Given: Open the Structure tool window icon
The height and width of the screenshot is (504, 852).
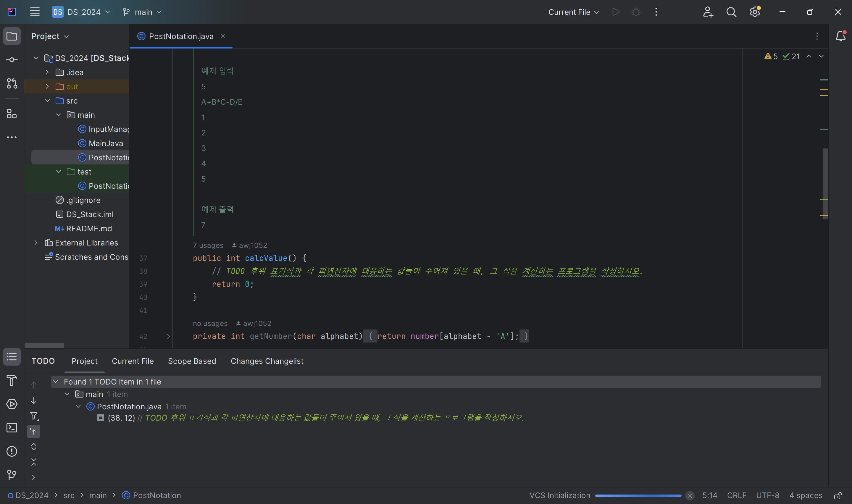Looking at the screenshot, I should pos(12,114).
